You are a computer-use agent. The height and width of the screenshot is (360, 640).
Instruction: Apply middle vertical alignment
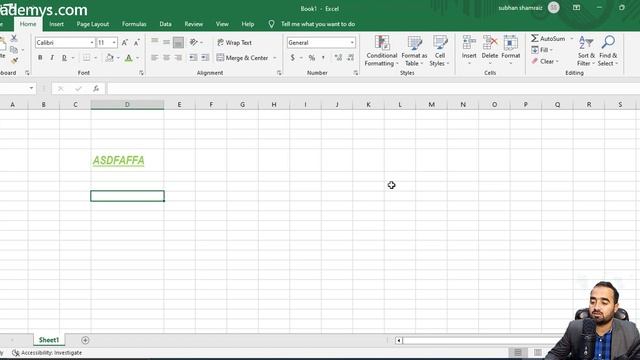click(x=167, y=42)
